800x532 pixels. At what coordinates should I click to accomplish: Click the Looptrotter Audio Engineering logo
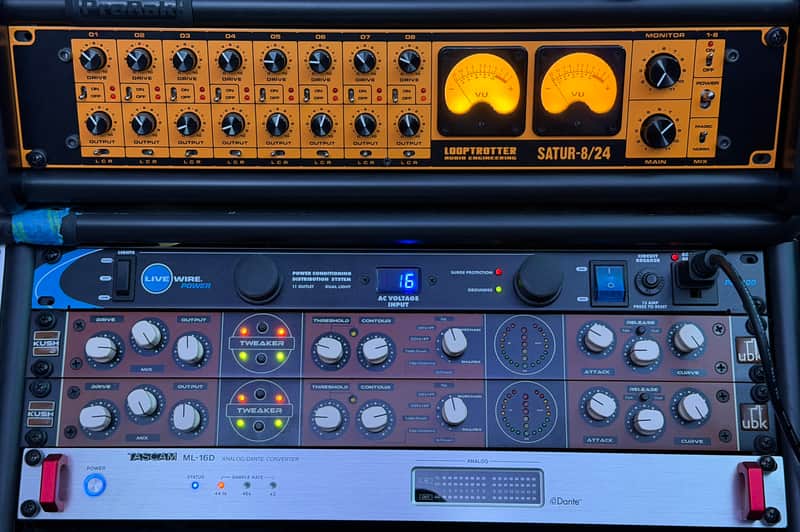[480, 154]
